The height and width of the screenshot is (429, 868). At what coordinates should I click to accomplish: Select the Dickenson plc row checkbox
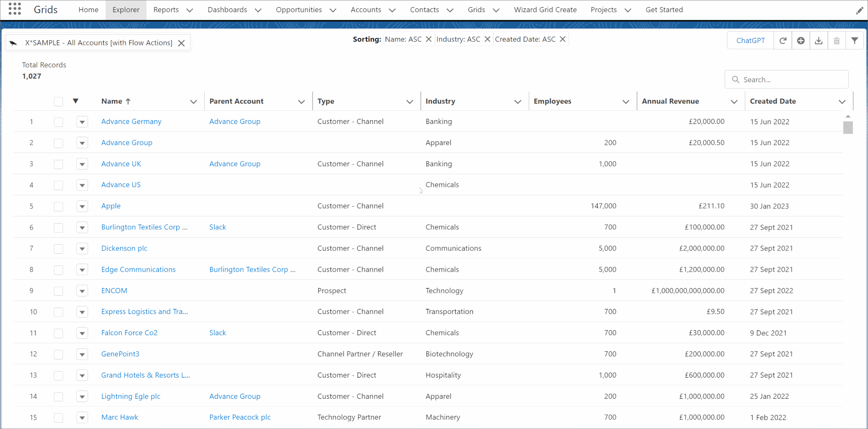tap(58, 249)
